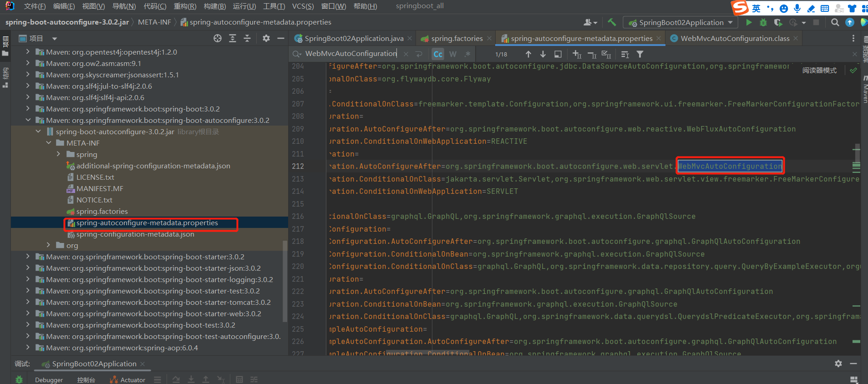The image size is (868, 384).
Task: Build the project with the hammer icon
Action: (612, 22)
